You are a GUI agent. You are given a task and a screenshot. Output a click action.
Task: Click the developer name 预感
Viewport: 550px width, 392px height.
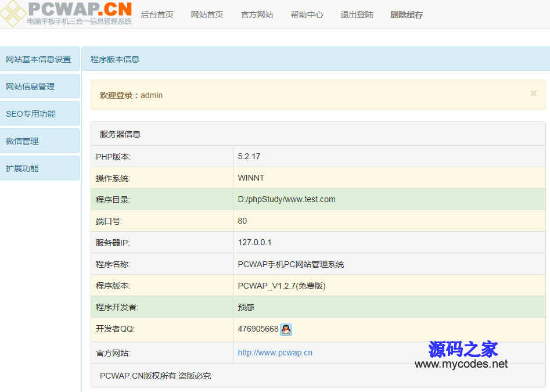tap(246, 307)
